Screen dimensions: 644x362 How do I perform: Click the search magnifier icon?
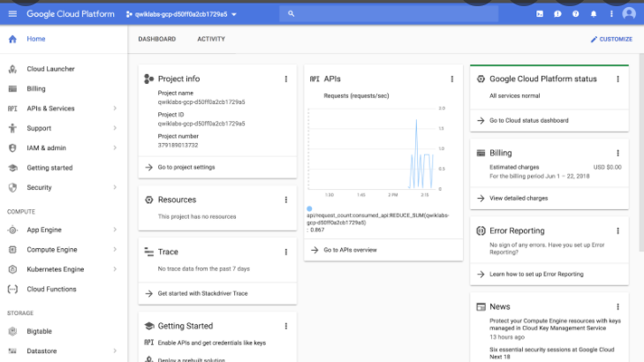[292, 14]
